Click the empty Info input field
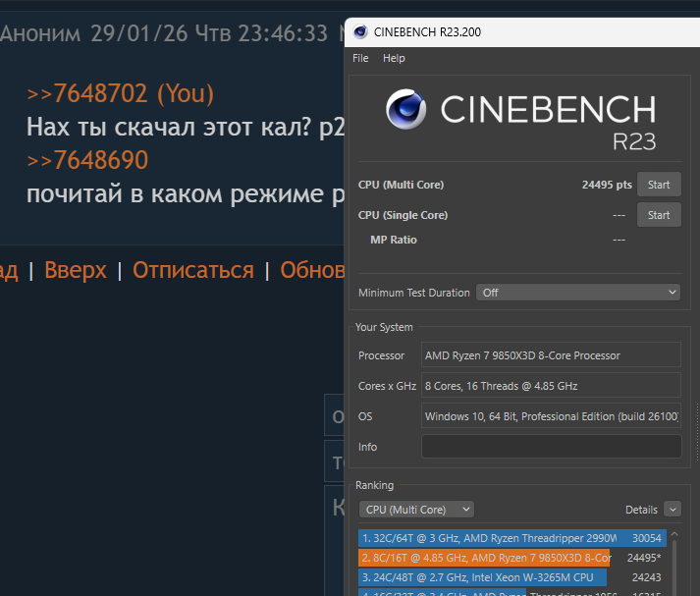Image resolution: width=700 pixels, height=596 pixels. coord(551,447)
